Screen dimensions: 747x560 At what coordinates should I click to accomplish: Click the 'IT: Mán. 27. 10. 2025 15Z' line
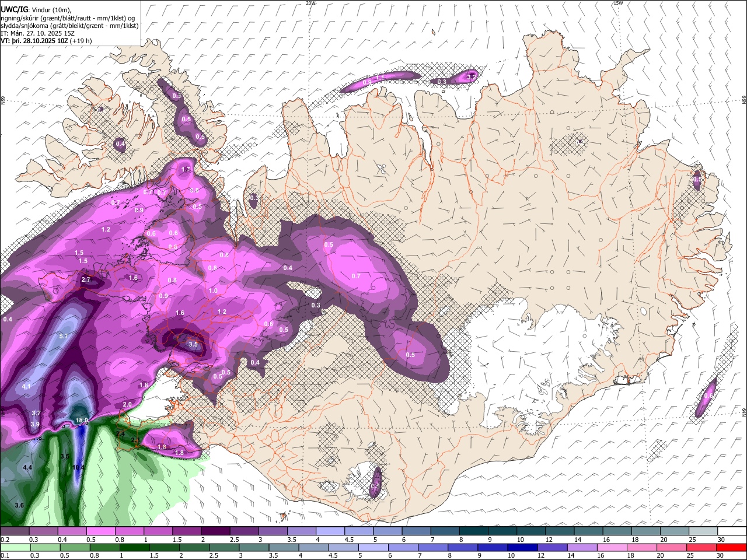click(37, 33)
